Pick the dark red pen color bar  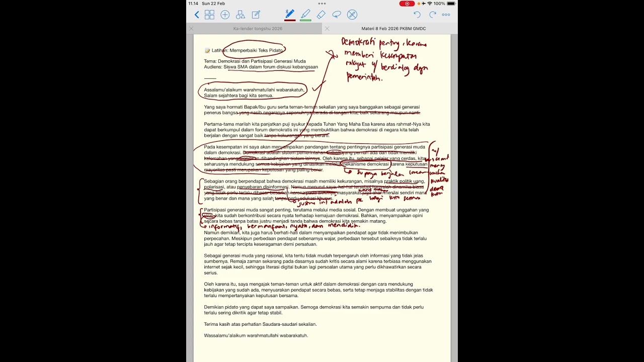[290, 20]
